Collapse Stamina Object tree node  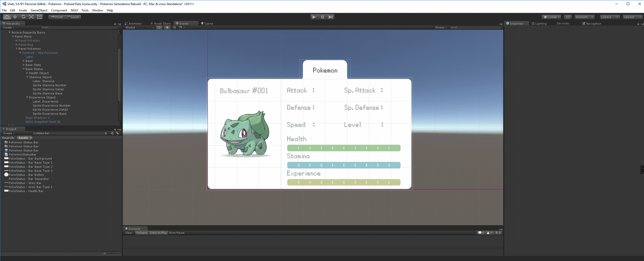click(x=27, y=77)
